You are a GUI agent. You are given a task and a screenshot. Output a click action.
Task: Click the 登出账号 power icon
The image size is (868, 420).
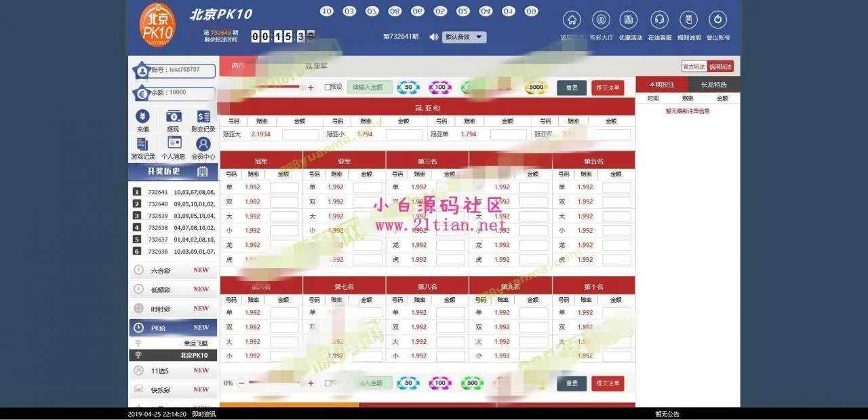coord(717,20)
